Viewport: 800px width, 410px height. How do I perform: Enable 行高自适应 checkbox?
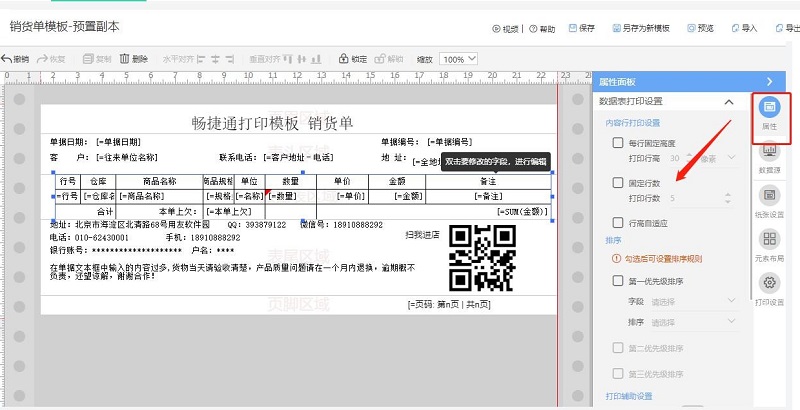point(618,222)
